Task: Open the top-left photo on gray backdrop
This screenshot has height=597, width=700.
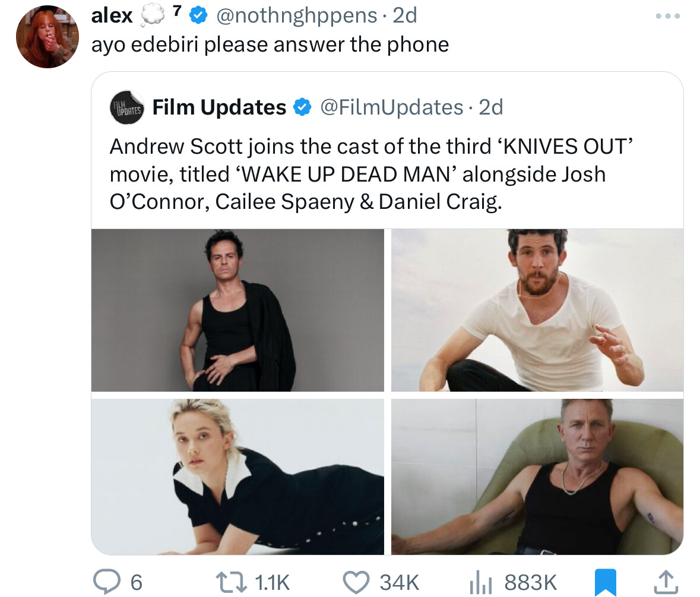Action: (x=237, y=310)
